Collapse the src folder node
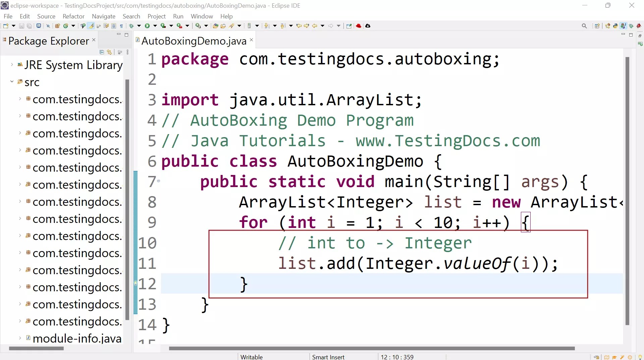 pos(12,82)
